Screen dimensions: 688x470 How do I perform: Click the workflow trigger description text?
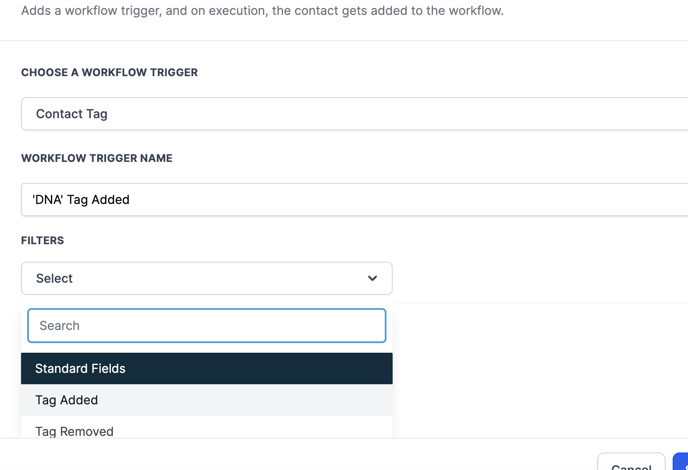pos(262,11)
